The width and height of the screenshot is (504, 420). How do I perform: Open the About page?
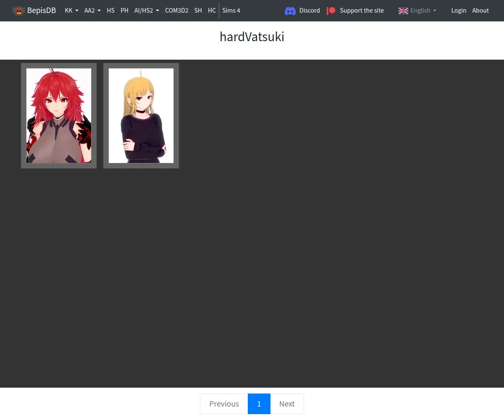480,10
